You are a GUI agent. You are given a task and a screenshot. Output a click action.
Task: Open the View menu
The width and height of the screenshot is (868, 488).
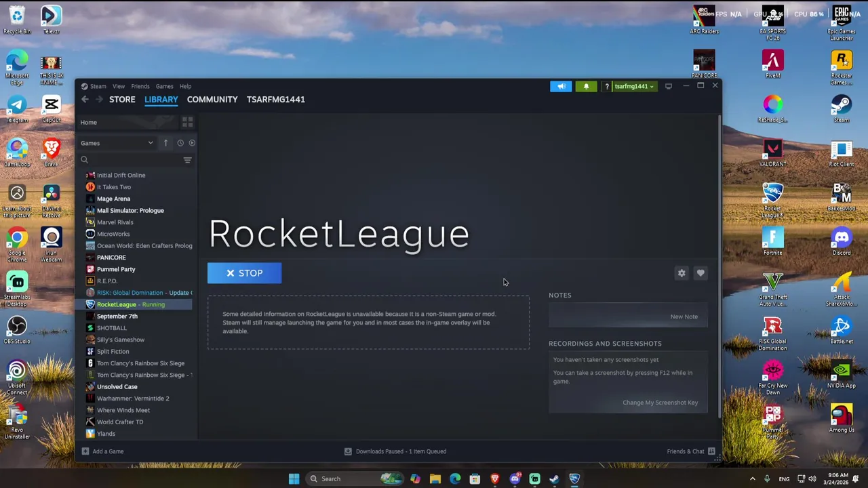(119, 86)
